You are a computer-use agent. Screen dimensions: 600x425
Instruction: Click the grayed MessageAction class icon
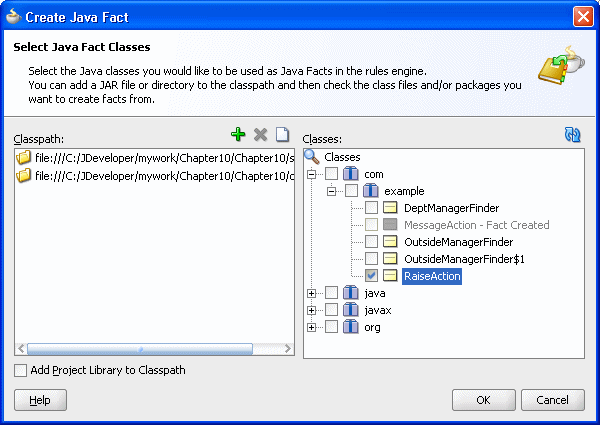pyautogui.click(x=390, y=225)
